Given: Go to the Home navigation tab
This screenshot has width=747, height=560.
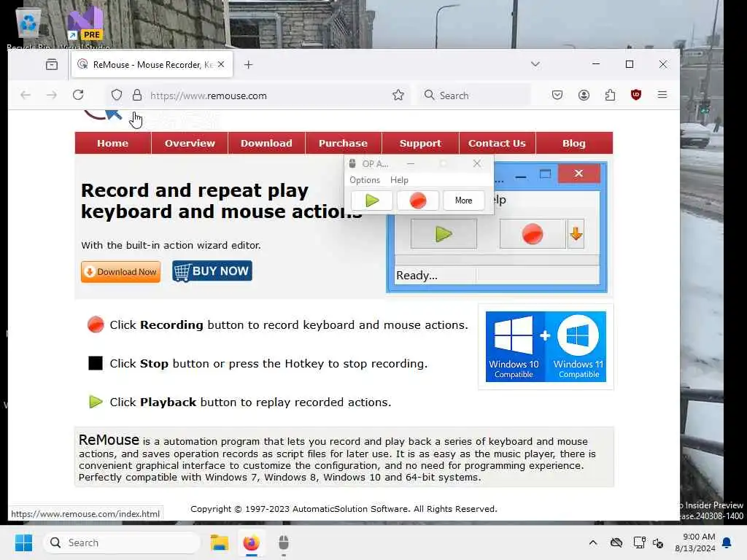Looking at the screenshot, I should point(113,144).
